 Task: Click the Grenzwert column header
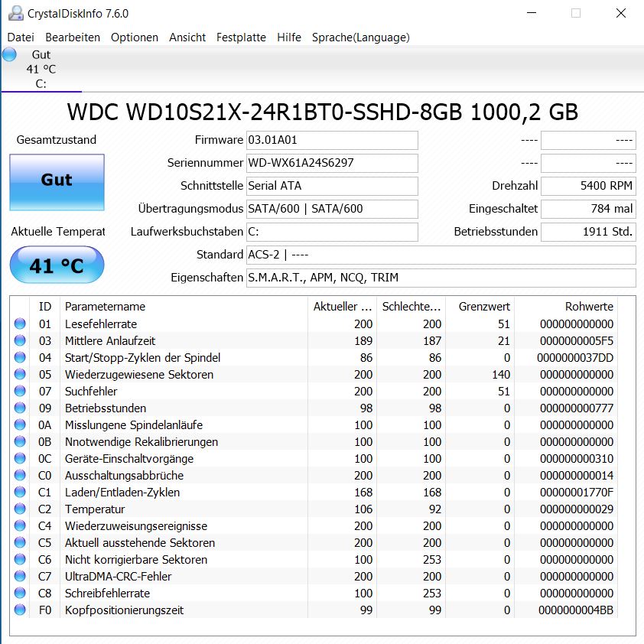(480, 307)
